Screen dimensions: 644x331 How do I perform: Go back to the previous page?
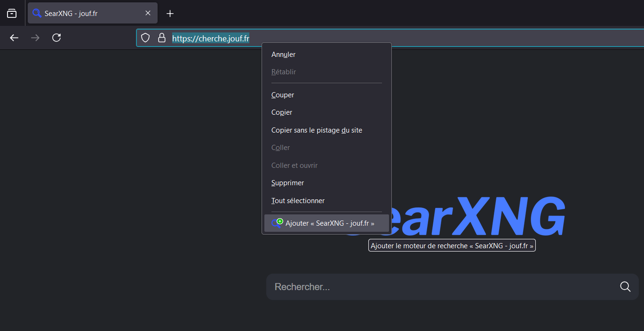pyautogui.click(x=14, y=38)
